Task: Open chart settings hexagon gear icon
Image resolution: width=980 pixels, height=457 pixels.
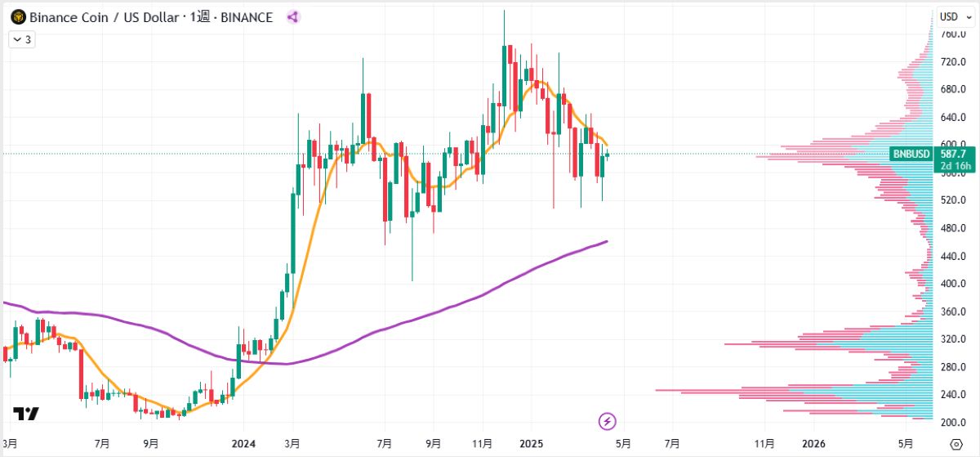Action: (956, 444)
